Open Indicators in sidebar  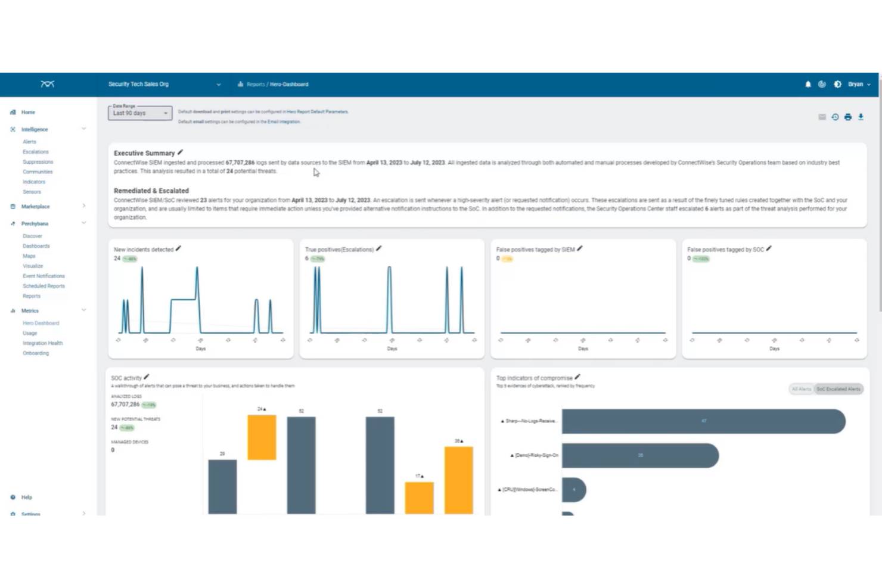click(x=34, y=182)
